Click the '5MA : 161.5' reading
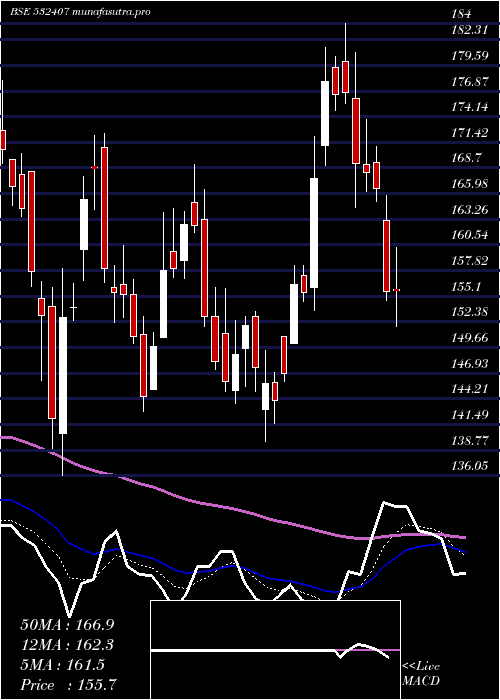 click(62, 665)
